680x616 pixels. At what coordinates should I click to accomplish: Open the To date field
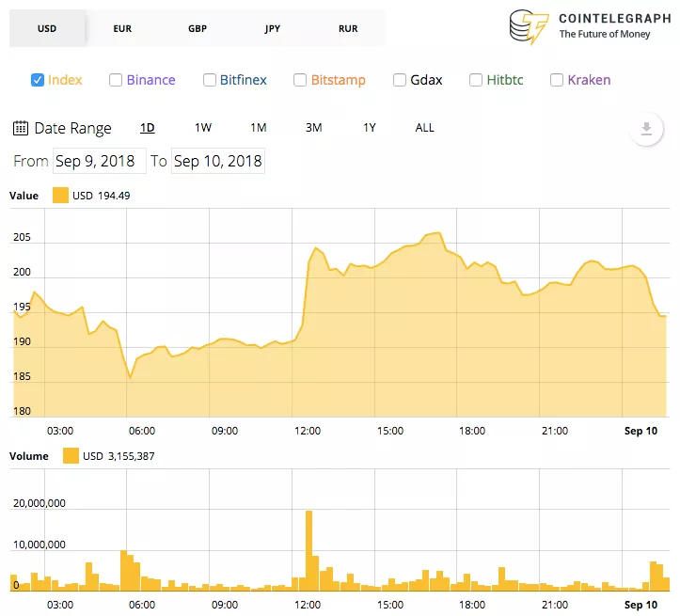pos(218,161)
